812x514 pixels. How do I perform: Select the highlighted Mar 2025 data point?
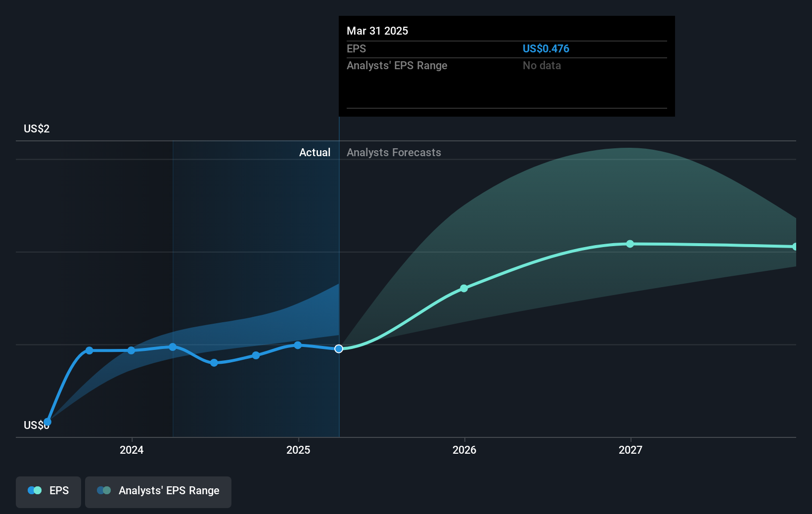point(339,349)
